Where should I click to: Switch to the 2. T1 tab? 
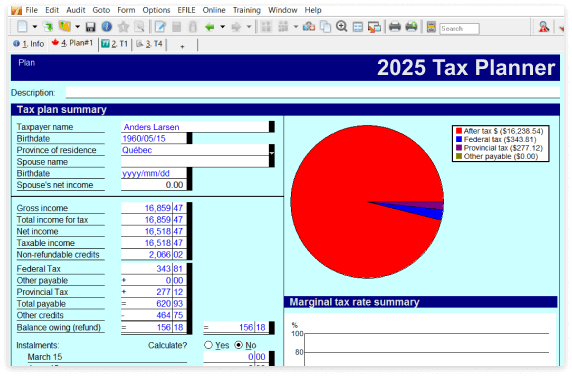click(115, 44)
